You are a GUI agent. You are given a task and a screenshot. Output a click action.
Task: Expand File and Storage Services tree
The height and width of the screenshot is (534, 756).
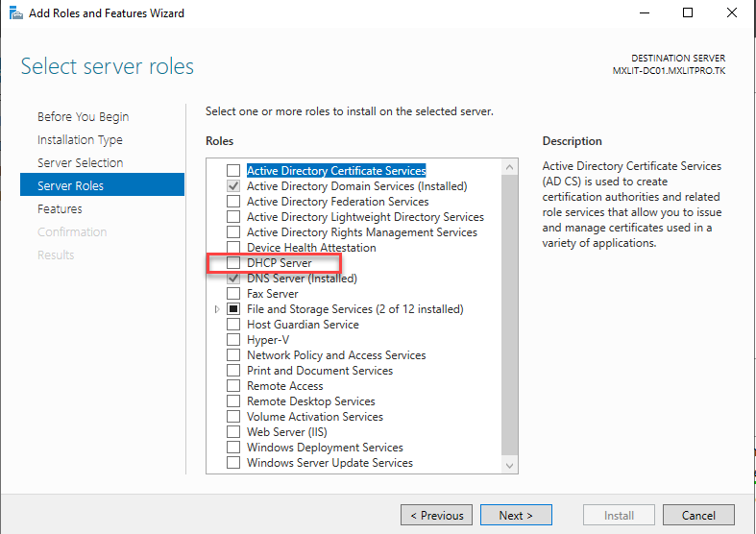217,309
